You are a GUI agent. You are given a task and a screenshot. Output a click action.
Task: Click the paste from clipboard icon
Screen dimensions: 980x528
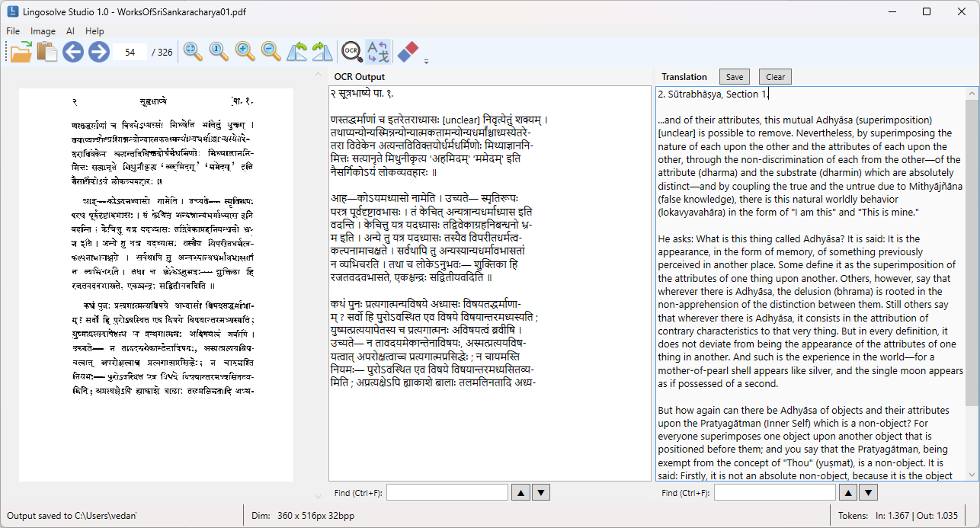[x=46, y=52]
